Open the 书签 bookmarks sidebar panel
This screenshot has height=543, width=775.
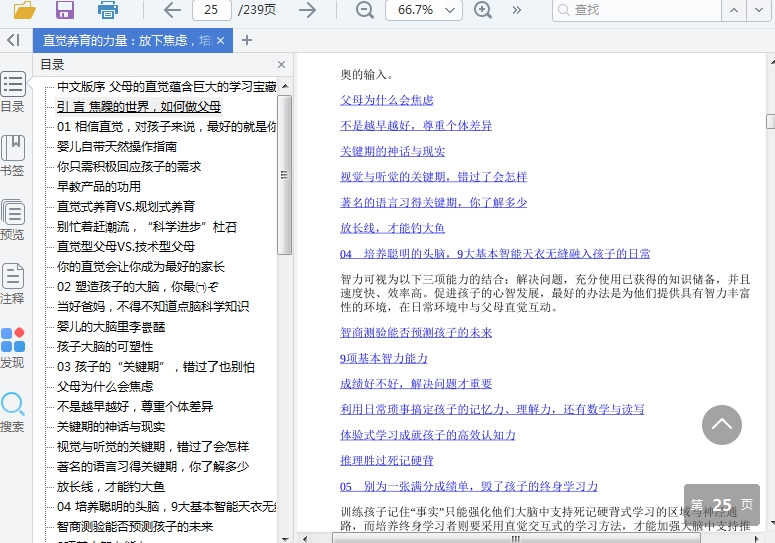(12, 156)
